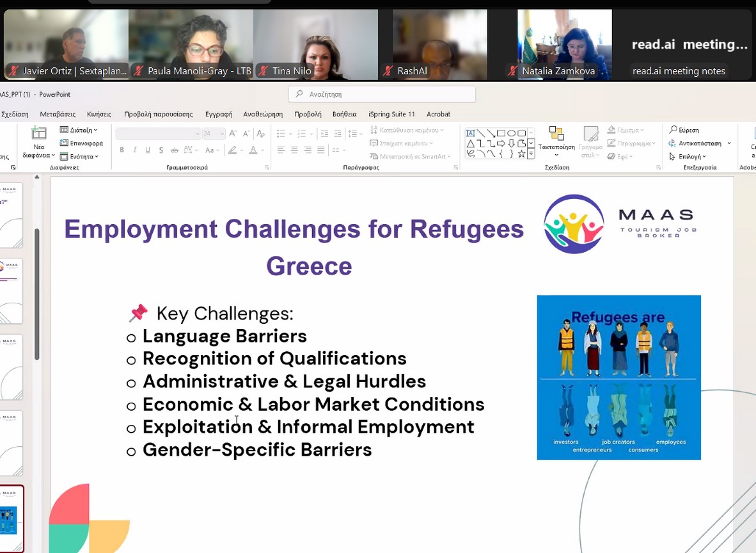
Task: Expand the Section (Ενότητα) dropdown
Action: [x=79, y=157]
